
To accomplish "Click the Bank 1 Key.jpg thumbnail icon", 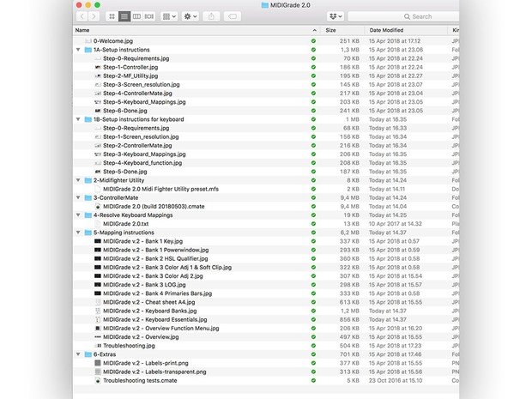I will [98, 241].
